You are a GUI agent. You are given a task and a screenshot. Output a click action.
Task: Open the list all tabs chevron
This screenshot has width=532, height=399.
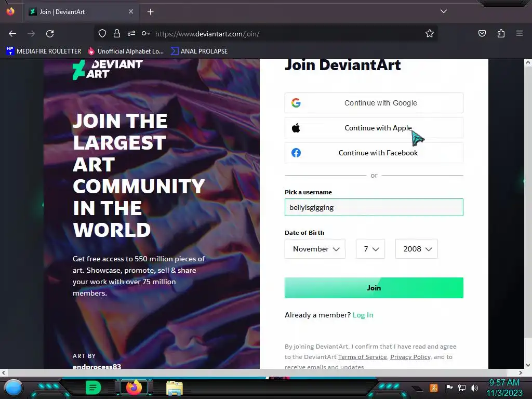click(x=444, y=11)
